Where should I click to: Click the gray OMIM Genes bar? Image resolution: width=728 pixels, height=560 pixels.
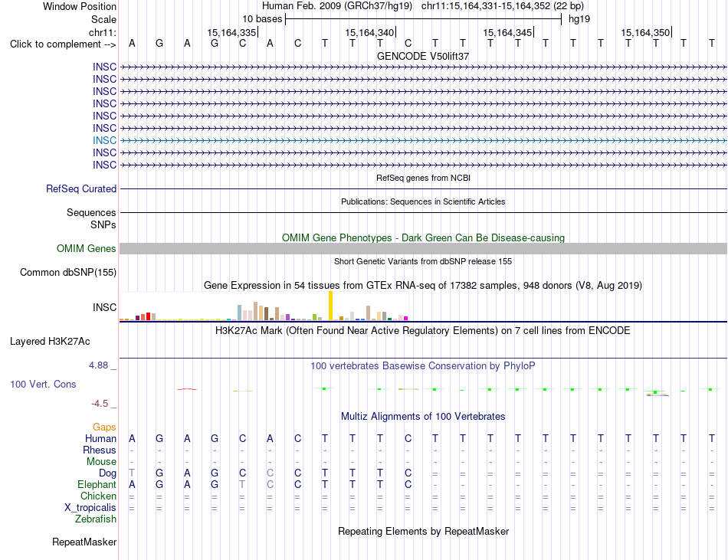tap(423, 249)
